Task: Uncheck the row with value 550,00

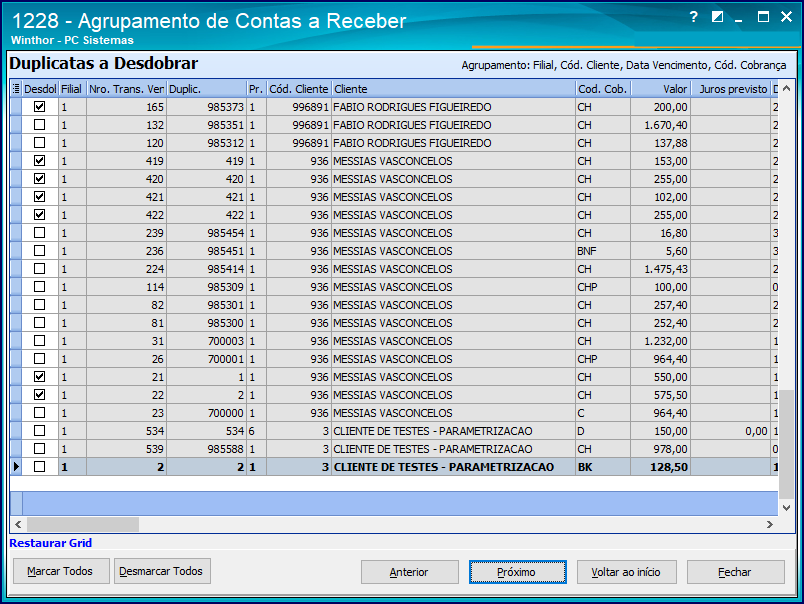Action: coord(39,377)
